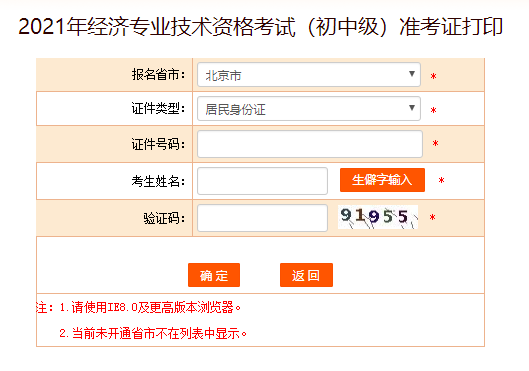Click the note about 未开通省市
This screenshot has width=529, height=371.
(153, 334)
